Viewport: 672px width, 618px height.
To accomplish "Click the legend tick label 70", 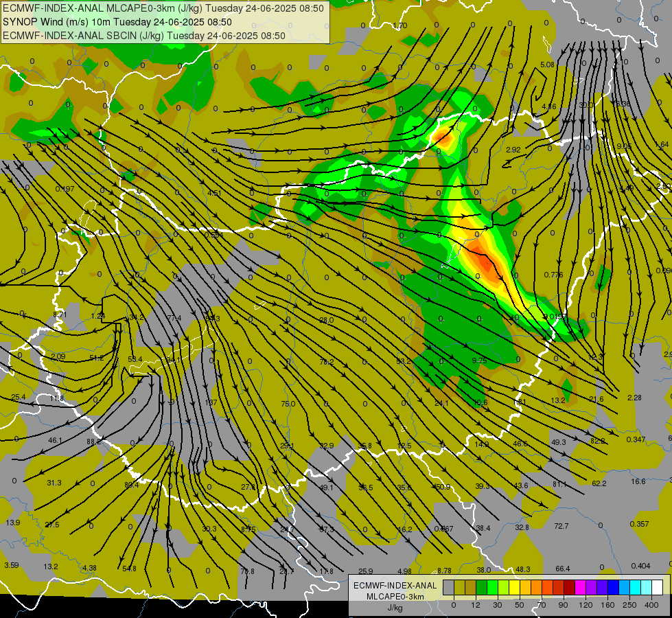I will tap(542, 605).
